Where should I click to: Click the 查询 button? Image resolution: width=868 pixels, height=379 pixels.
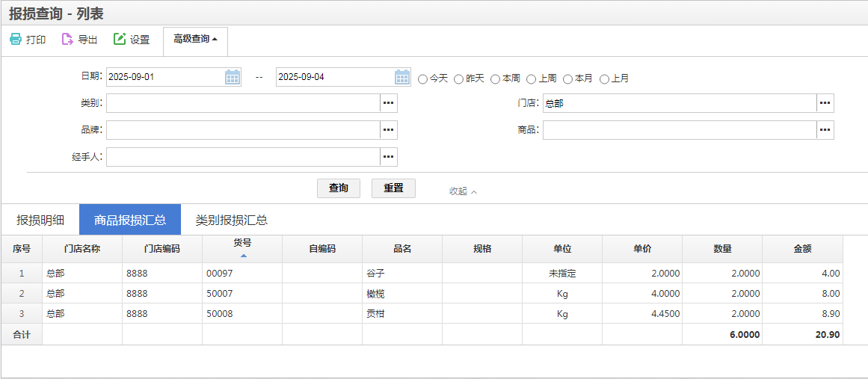tap(339, 188)
